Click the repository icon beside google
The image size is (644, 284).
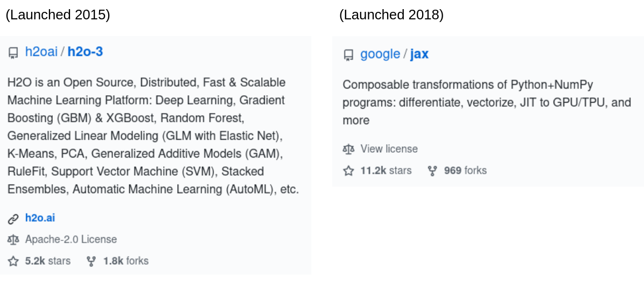tap(348, 55)
